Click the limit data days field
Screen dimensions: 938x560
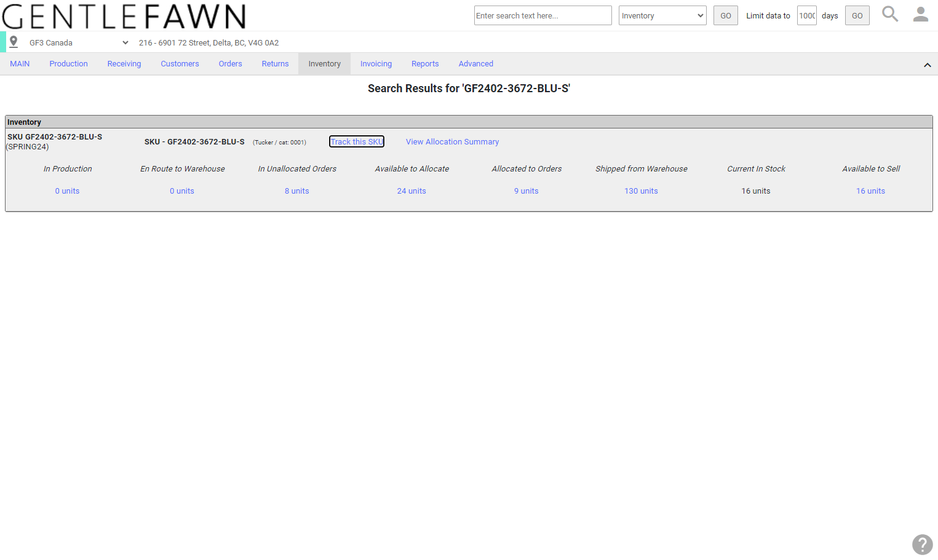pos(807,15)
